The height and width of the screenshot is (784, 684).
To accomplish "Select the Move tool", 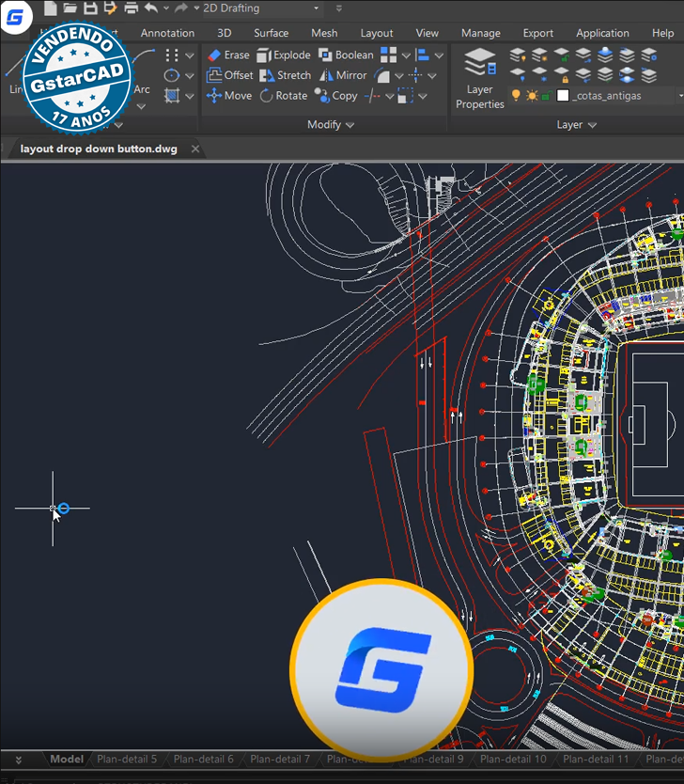I will (229, 96).
